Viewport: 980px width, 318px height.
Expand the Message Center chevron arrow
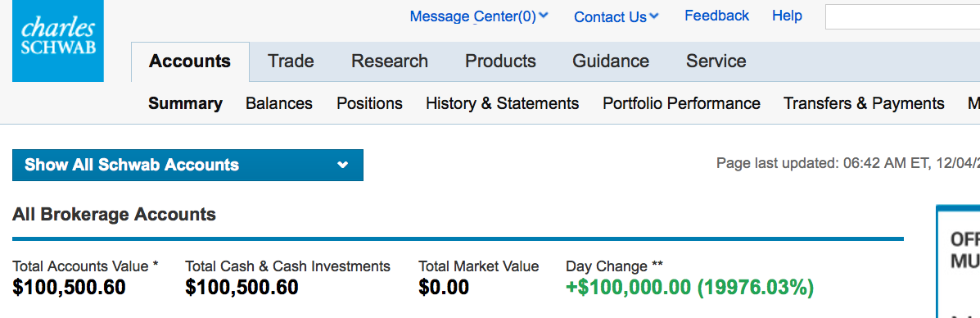coord(543,16)
